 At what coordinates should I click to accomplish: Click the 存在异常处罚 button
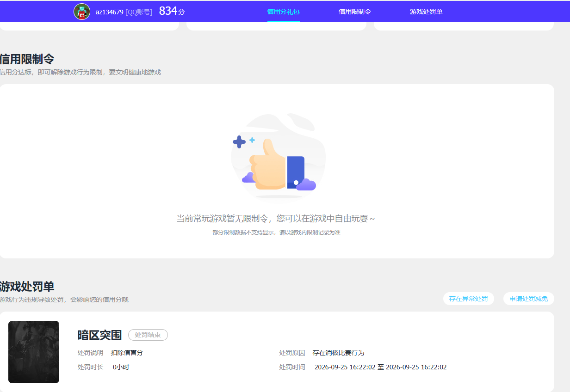point(469,299)
